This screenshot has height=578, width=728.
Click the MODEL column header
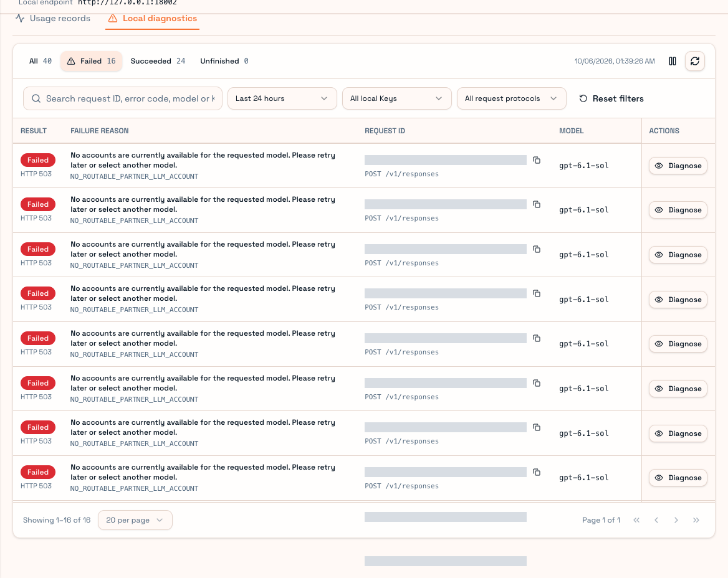click(x=571, y=131)
